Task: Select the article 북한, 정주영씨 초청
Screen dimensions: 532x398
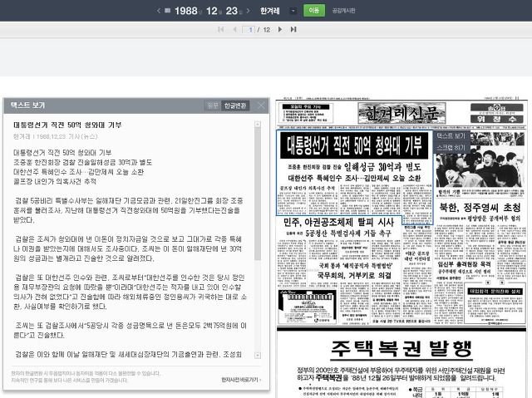Action: pos(480,208)
